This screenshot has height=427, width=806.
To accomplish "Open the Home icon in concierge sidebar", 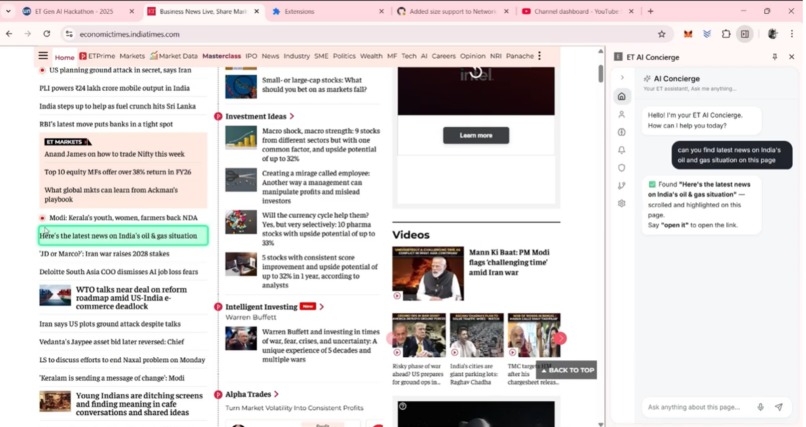I will pyautogui.click(x=621, y=96).
